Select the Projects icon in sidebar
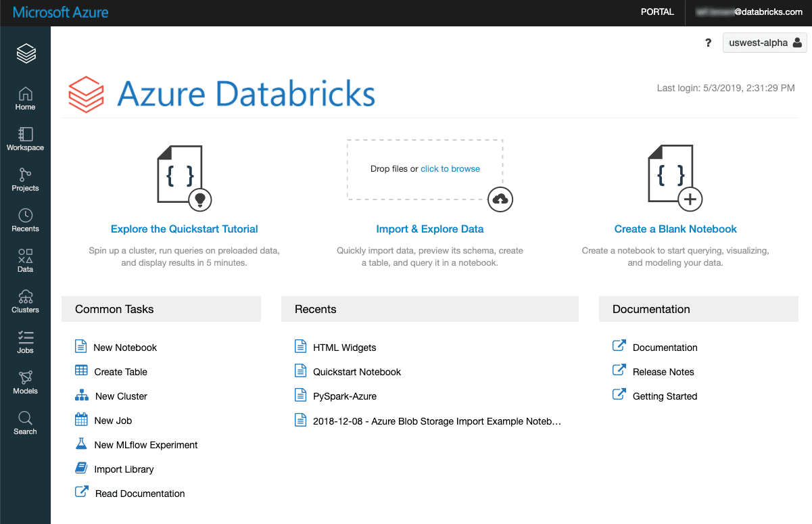 point(25,178)
